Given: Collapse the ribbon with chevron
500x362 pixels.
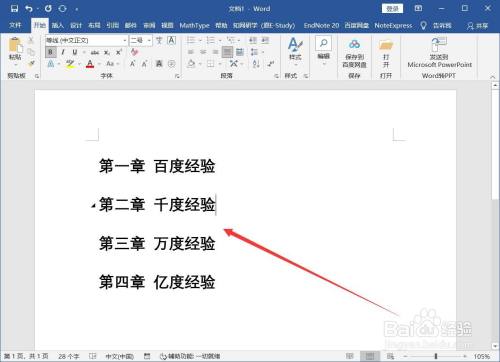Looking at the screenshot, I should pyautogui.click(x=492, y=77).
